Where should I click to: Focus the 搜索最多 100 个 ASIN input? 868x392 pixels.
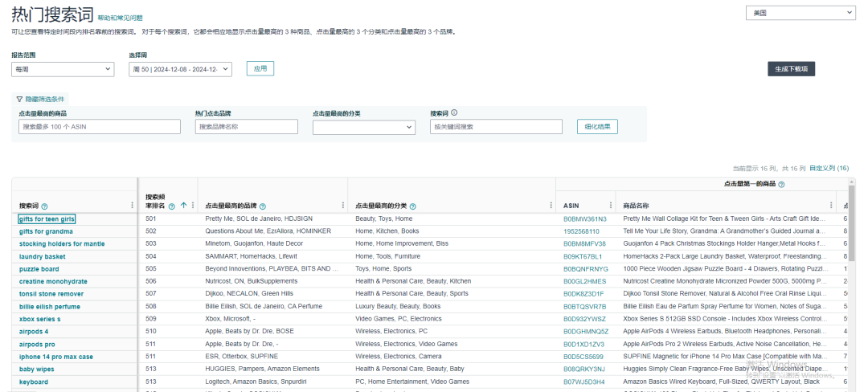[100, 127]
